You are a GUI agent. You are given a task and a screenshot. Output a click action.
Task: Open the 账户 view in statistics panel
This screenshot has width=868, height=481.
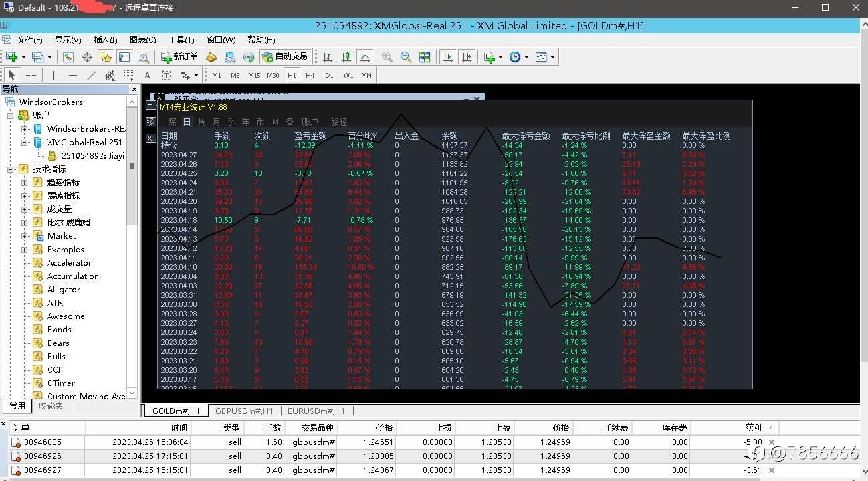pos(310,122)
